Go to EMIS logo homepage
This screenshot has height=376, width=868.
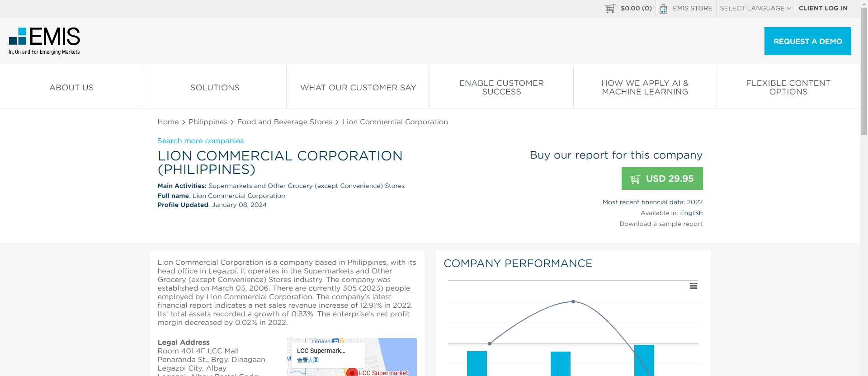[44, 41]
